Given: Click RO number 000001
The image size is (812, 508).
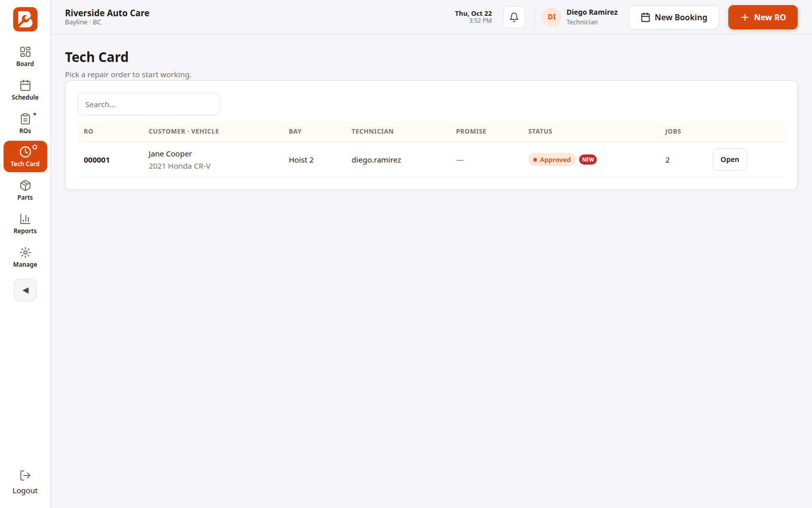Looking at the screenshot, I should [x=96, y=160].
